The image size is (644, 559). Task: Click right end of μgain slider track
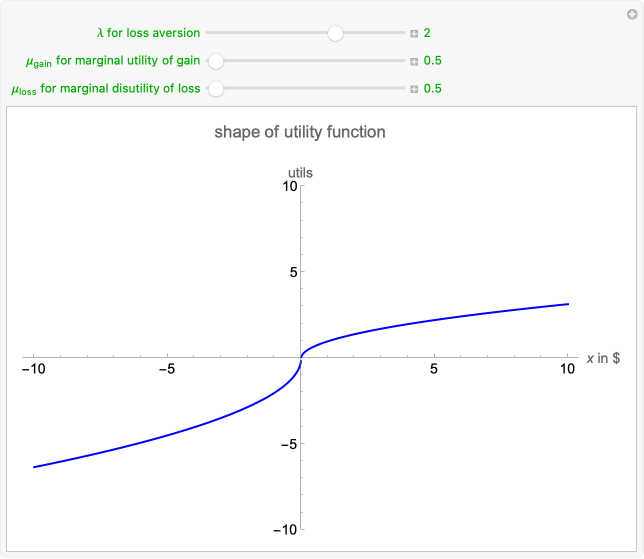coord(403,61)
